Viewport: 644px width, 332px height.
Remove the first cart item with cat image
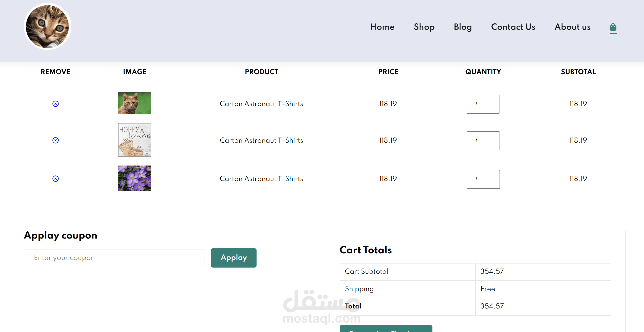click(x=55, y=104)
